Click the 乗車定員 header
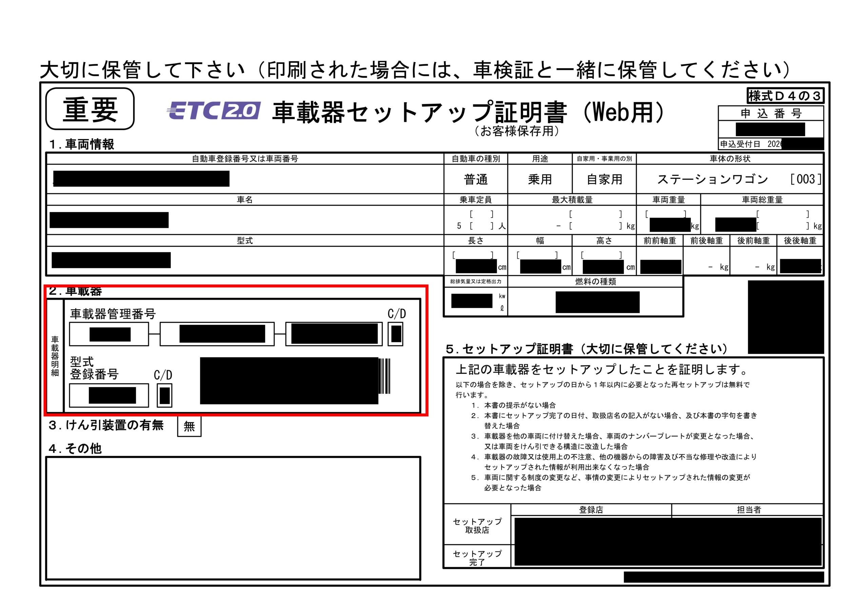 tap(476, 200)
